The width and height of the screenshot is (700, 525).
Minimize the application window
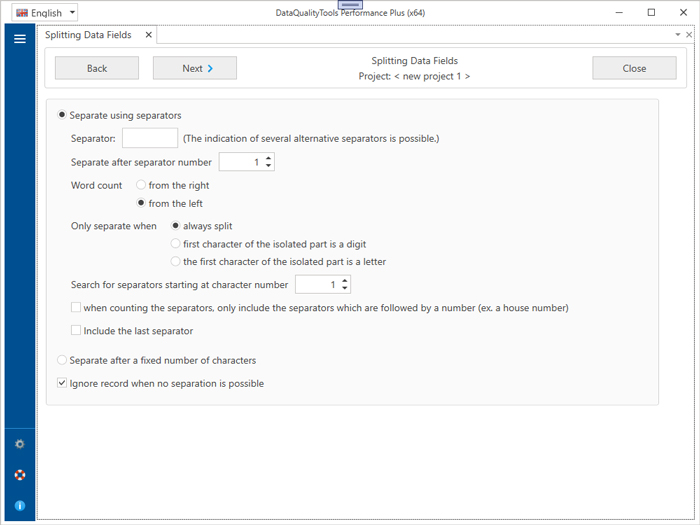pyautogui.click(x=619, y=12)
